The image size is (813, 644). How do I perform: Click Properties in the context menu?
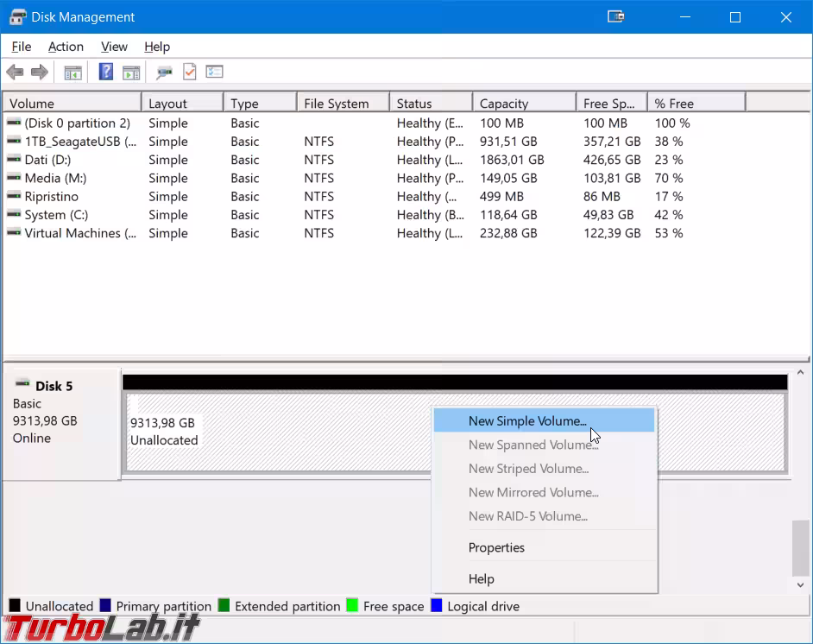pyautogui.click(x=496, y=547)
